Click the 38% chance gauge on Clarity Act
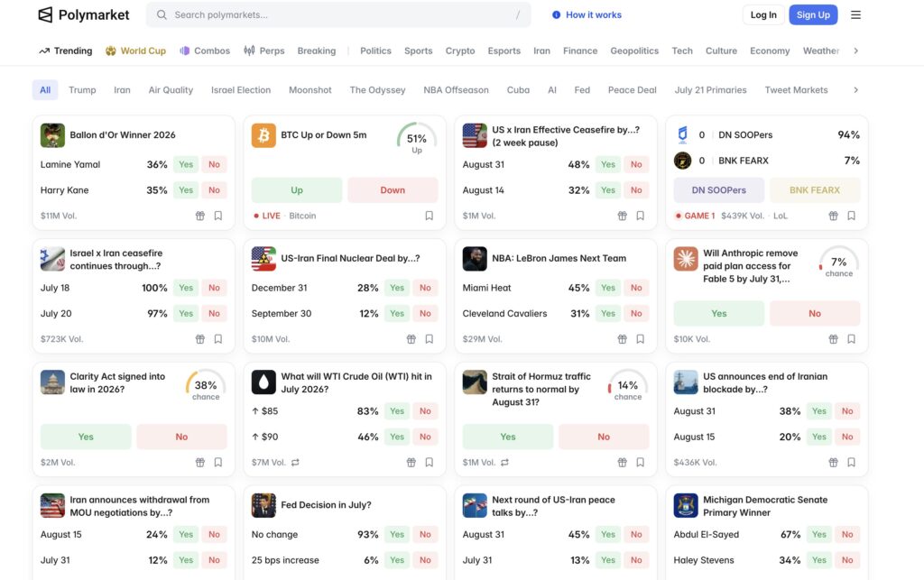 pyautogui.click(x=206, y=386)
